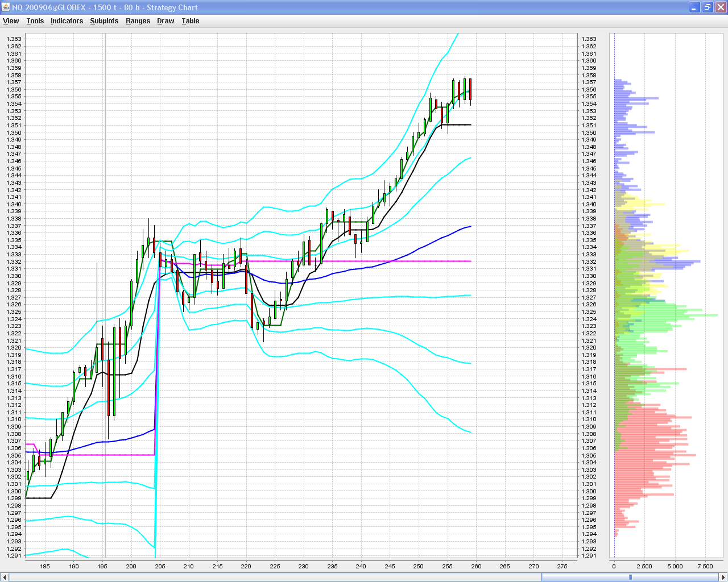Image resolution: width=728 pixels, height=582 pixels.
Task: Click the last red candlestick near 1.356
Action: click(x=470, y=90)
